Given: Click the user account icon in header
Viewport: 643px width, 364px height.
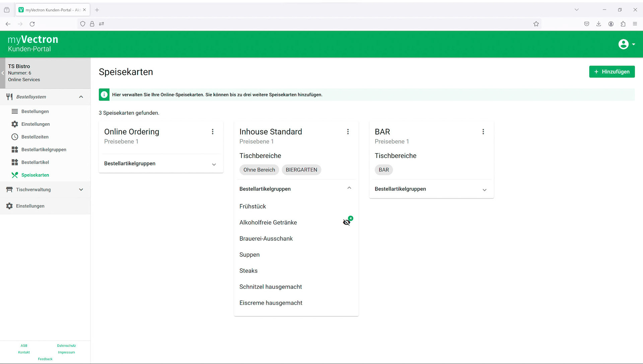Looking at the screenshot, I should point(623,44).
